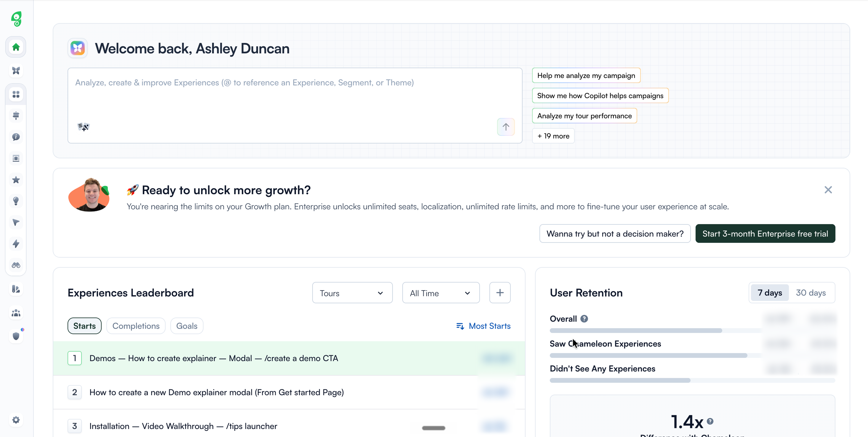Viewport: 868px width, 437px height.
Task: Submit the prompt with the up-arrow button
Action: pos(506,127)
